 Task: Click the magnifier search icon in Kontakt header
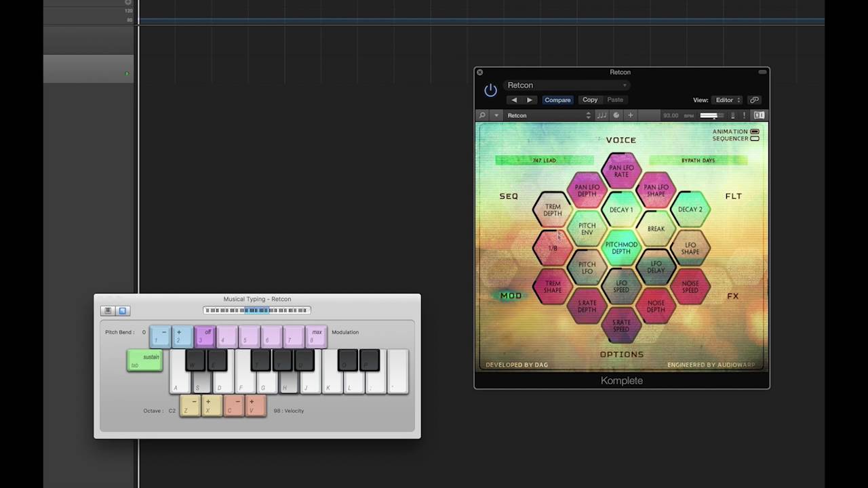tap(482, 115)
